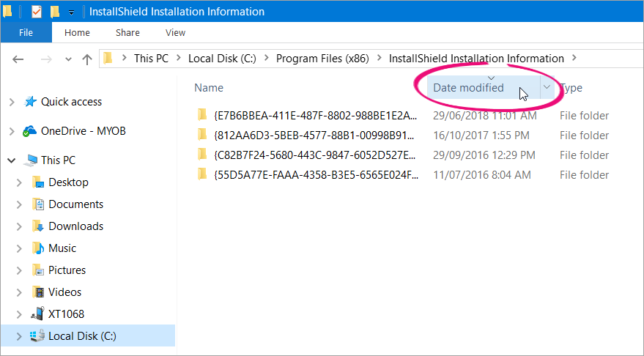Click the OneDrive - MYOB cloud icon
This screenshot has height=356, width=644.
(x=30, y=131)
